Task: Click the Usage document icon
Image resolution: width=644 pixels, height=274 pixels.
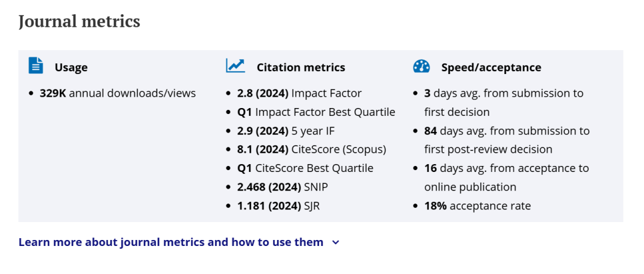Action: tap(36, 66)
